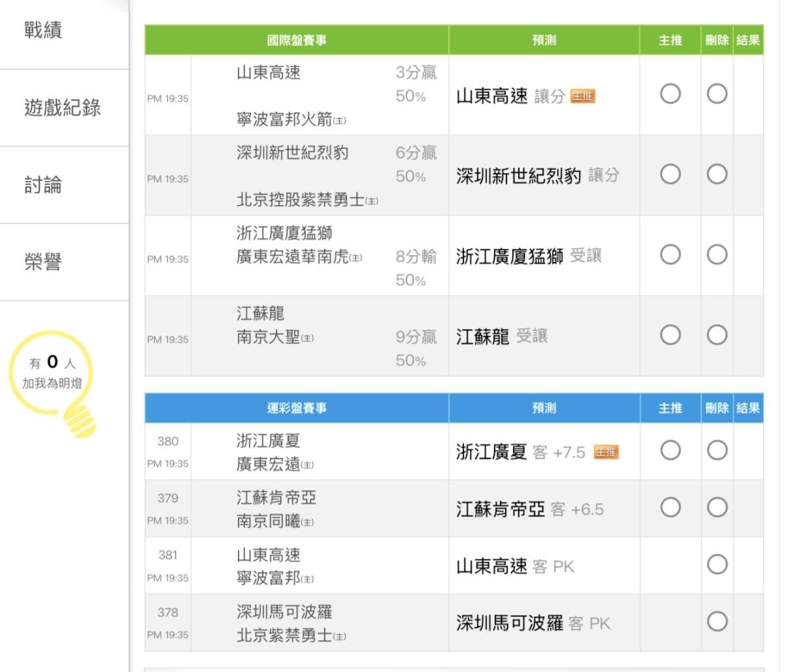
Task: Select 刪除 radio for 江蘇龍 受讓 prediction
Action: pyautogui.click(x=717, y=335)
